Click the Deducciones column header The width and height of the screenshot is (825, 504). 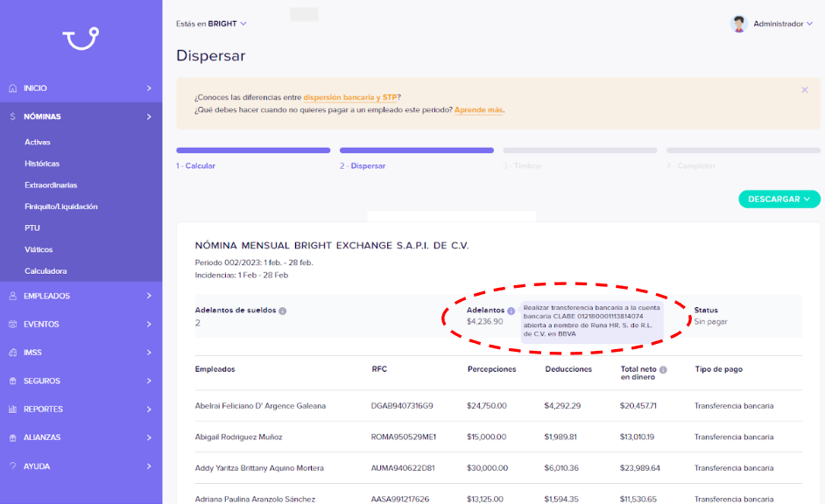pyautogui.click(x=568, y=369)
